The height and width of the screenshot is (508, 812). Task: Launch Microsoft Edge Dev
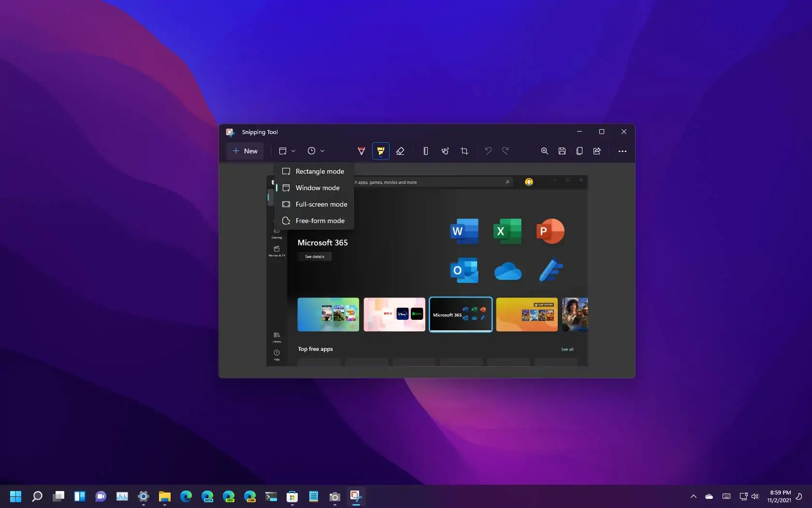click(229, 496)
